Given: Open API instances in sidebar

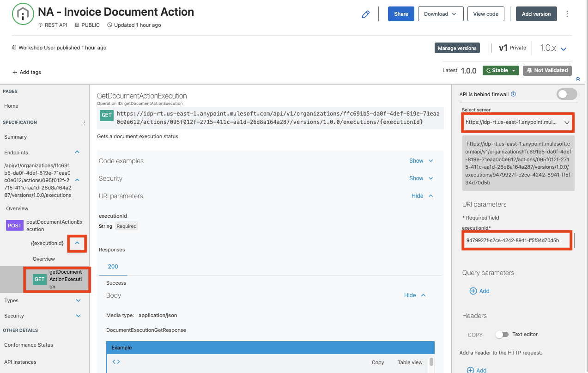Looking at the screenshot, I should pyautogui.click(x=20, y=362).
